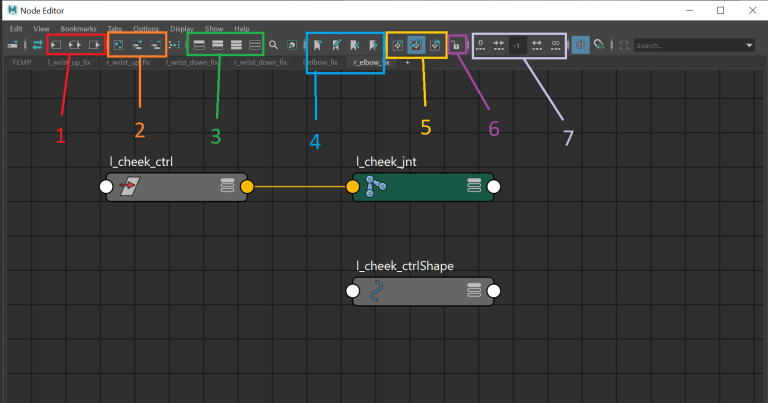The width and height of the screenshot is (768, 403).
Task: Click l_cheek_ctrlShape curve node icon
Action: point(376,291)
